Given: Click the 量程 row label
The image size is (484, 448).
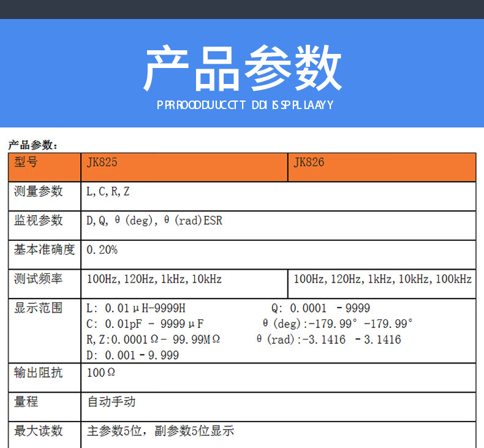Looking at the screenshot, I should 26,401.
